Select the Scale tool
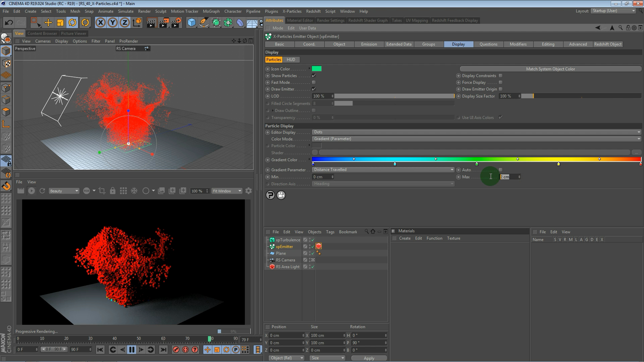The height and width of the screenshot is (362, 644). point(60,22)
